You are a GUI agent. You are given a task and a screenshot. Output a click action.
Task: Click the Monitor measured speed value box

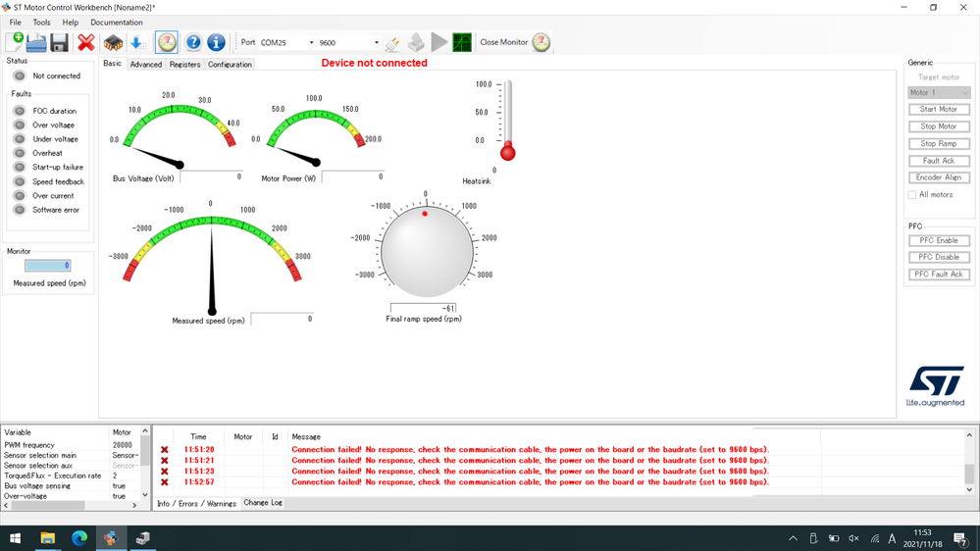tap(47, 266)
